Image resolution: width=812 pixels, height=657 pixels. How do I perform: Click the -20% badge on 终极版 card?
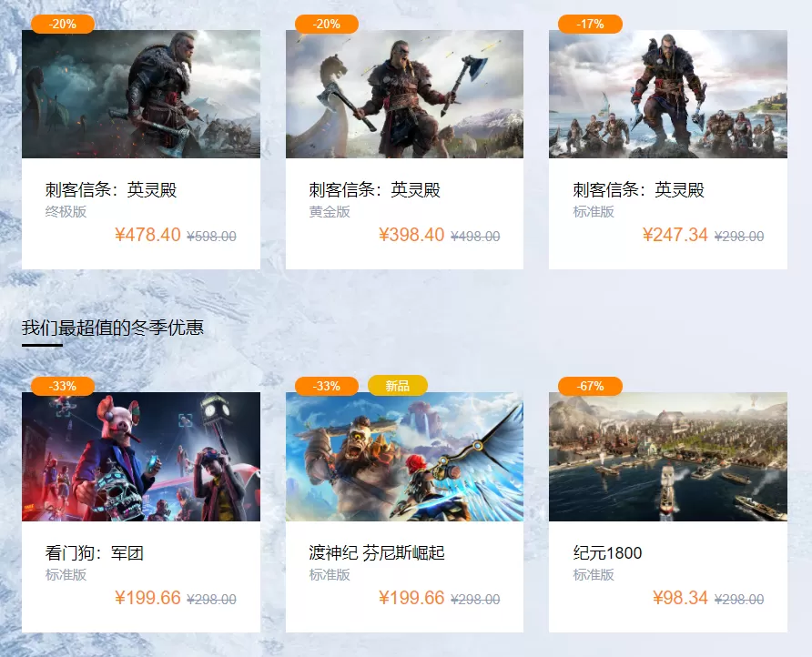tap(63, 24)
